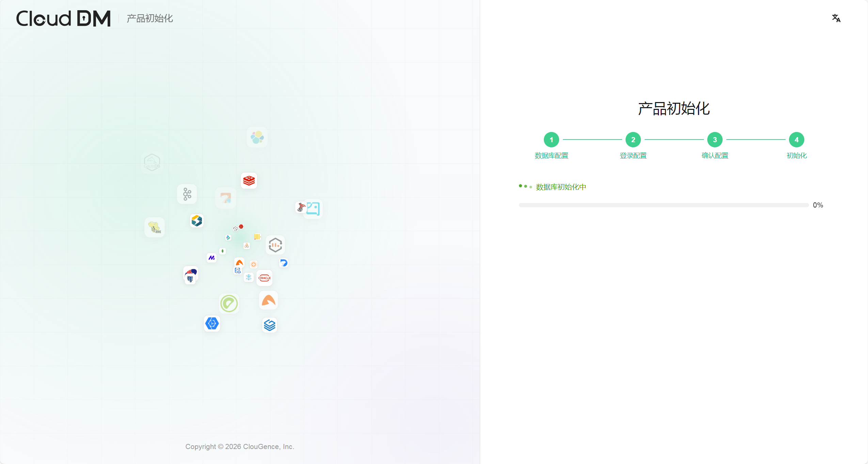This screenshot has width=868, height=464.
Task: Click the Oracle database icon
Action: coord(264,278)
